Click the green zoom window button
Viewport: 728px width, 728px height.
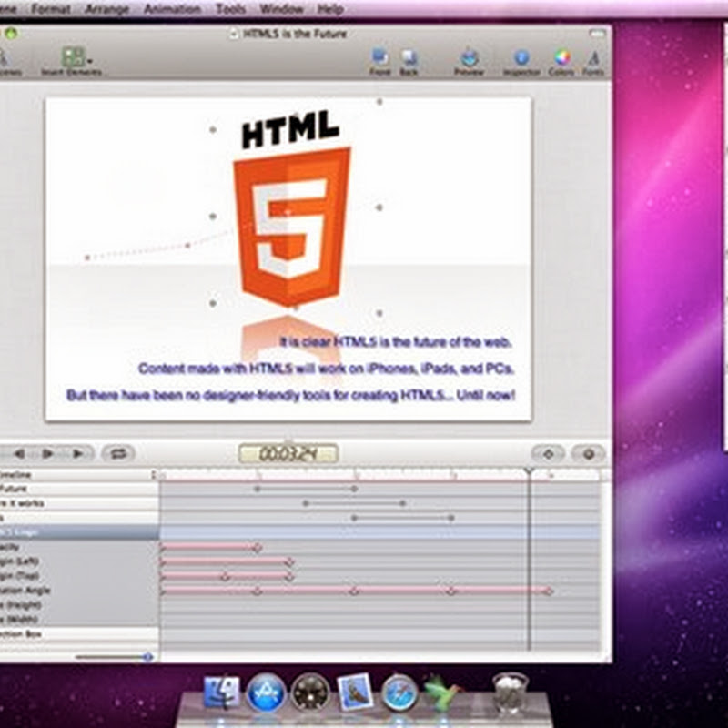click(x=11, y=33)
